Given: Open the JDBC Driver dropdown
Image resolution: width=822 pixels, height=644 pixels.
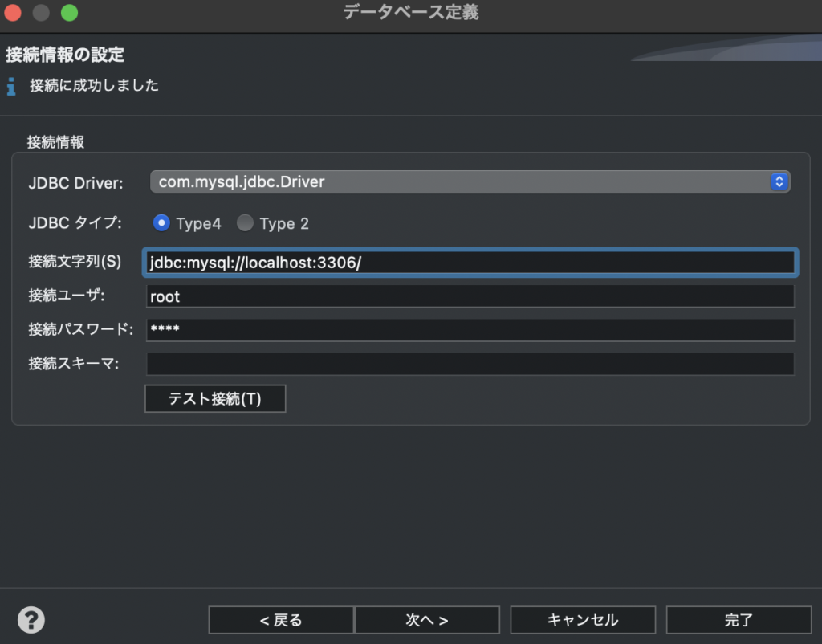Looking at the screenshot, I should point(470,182).
